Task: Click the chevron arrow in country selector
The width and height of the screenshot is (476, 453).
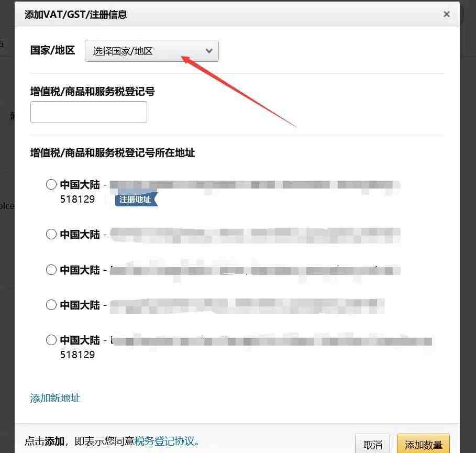Action: coord(209,51)
